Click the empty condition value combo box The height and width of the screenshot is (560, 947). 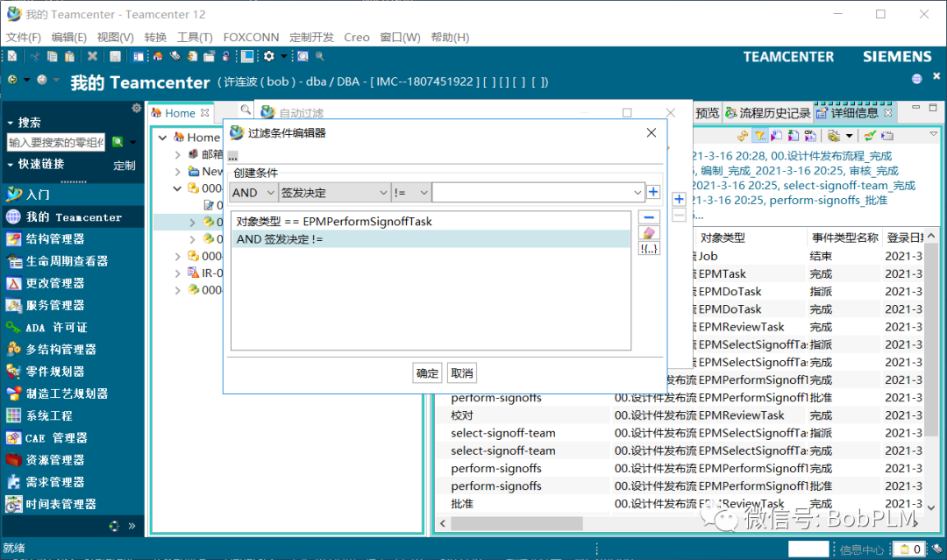[x=538, y=193]
